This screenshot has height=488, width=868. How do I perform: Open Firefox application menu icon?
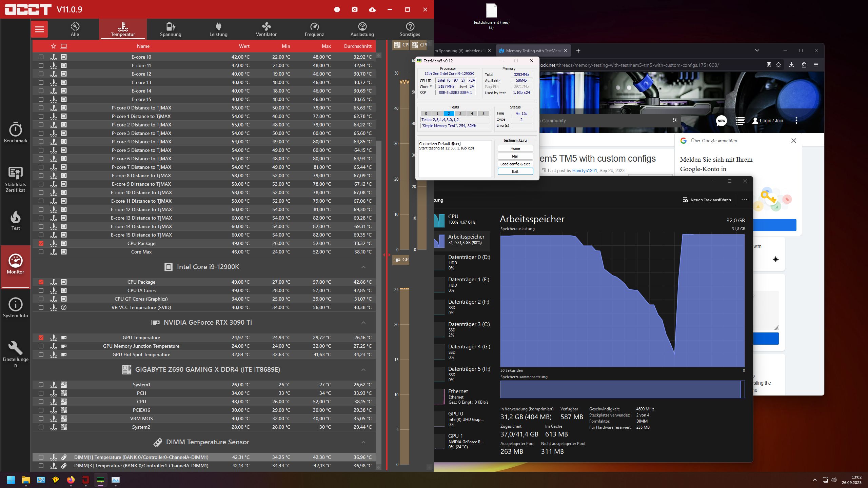816,65
